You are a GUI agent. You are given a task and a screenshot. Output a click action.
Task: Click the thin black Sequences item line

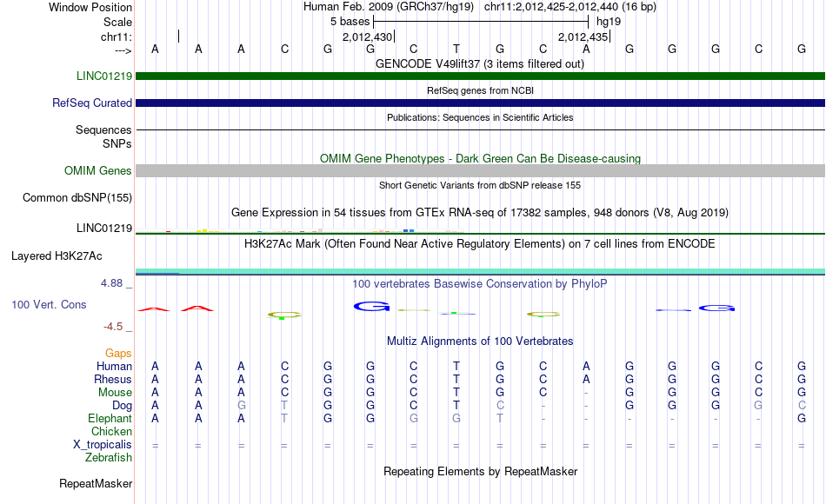tap(480, 129)
